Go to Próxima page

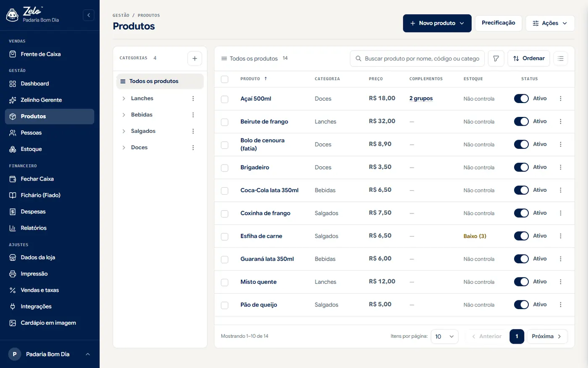(547, 336)
